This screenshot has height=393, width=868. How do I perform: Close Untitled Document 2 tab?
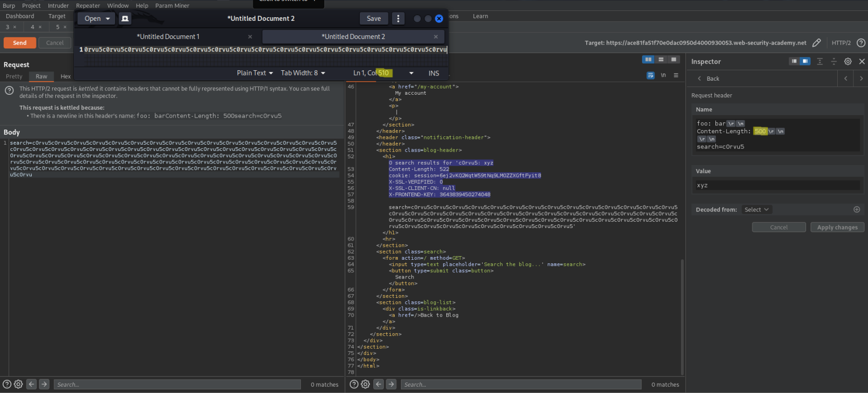point(436,36)
